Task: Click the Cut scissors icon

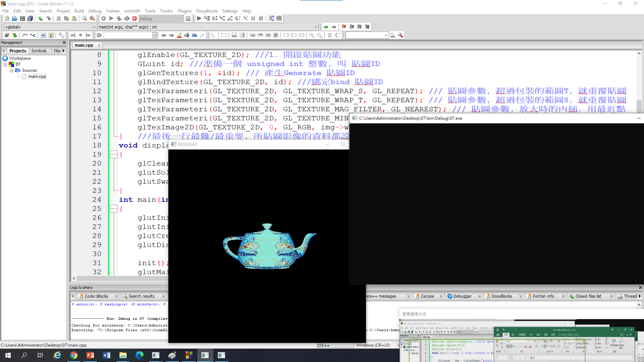Action: pos(59,18)
